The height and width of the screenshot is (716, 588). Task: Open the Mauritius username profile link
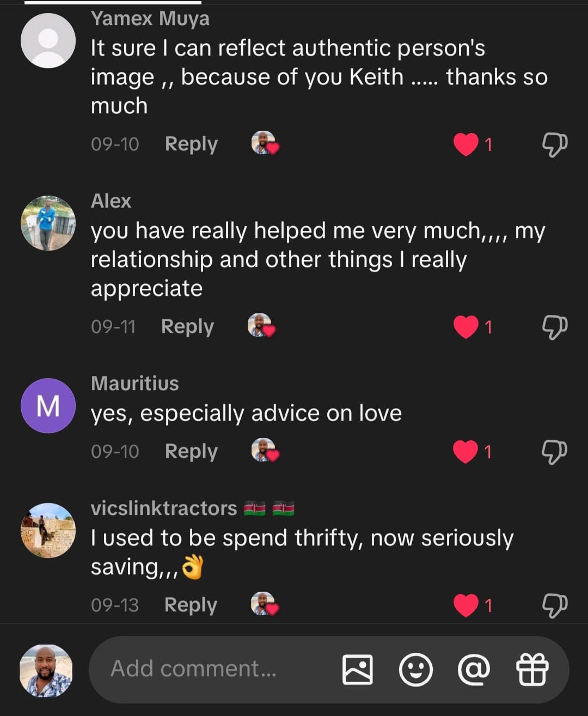[x=135, y=384]
